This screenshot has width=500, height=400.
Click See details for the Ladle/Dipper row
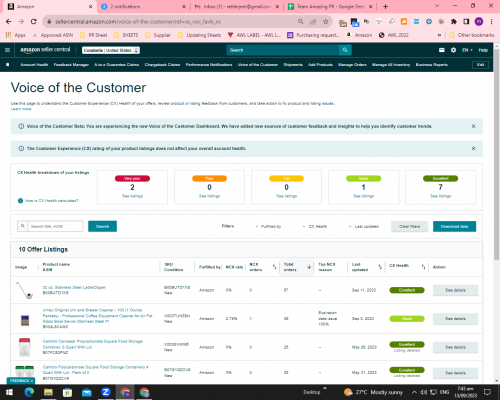pyautogui.click(x=455, y=290)
